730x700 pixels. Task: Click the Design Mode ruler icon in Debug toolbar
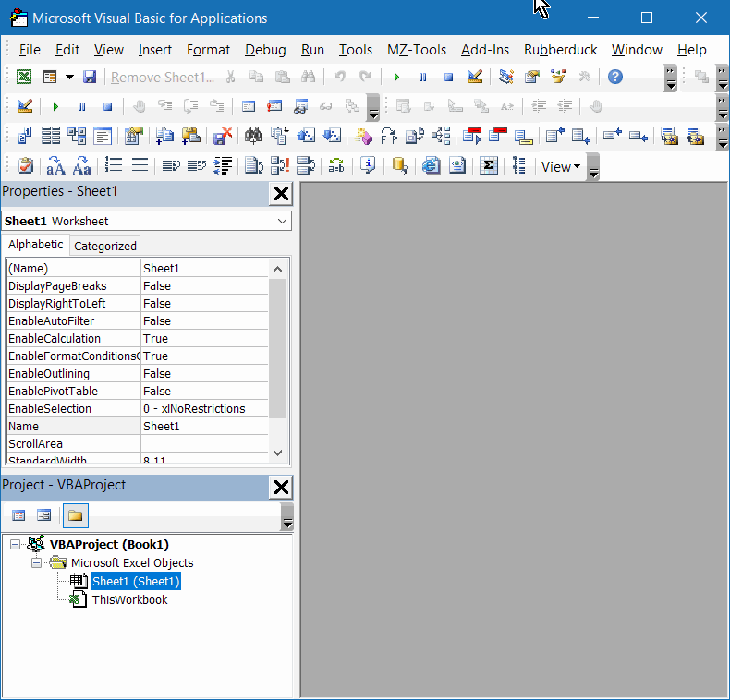(25, 106)
